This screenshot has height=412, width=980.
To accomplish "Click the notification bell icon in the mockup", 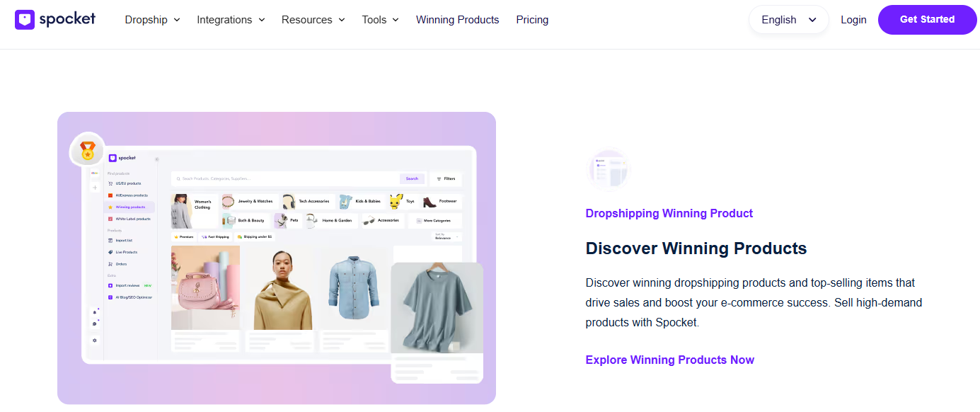I will 95,312.
